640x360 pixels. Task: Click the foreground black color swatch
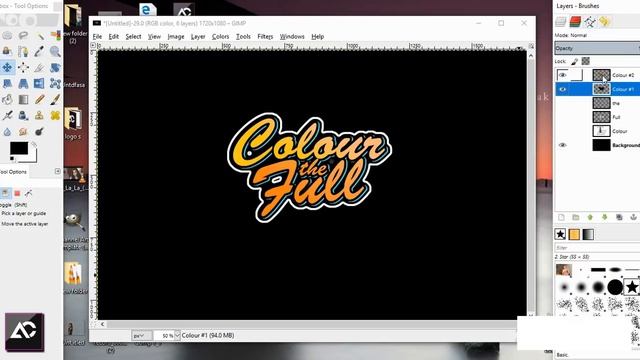coord(19,148)
